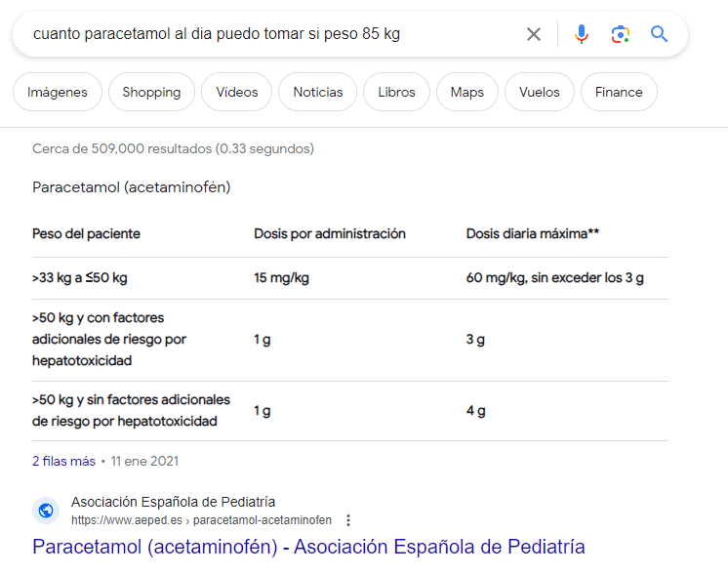
Task: Click the AEPED site globe favicon
Action: [x=46, y=511]
